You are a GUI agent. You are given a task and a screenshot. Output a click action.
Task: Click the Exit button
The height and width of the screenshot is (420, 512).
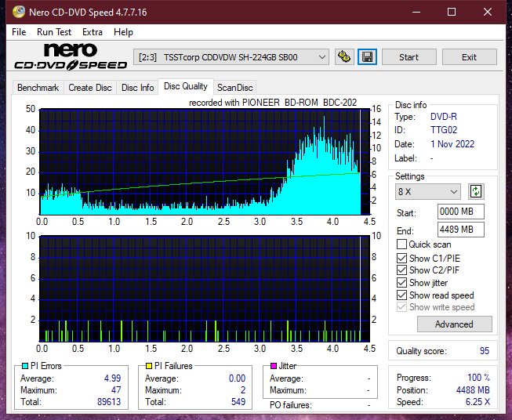pyautogui.click(x=469, y=57)
